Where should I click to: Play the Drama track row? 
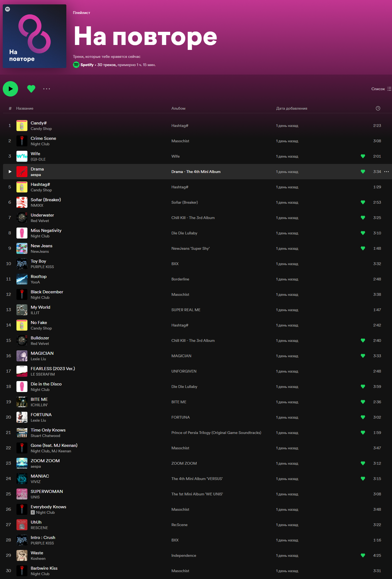(10, 172)
